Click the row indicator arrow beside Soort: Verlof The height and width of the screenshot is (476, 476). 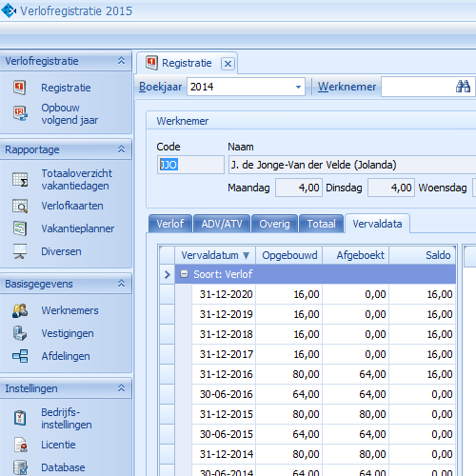(x=168, y=274)
